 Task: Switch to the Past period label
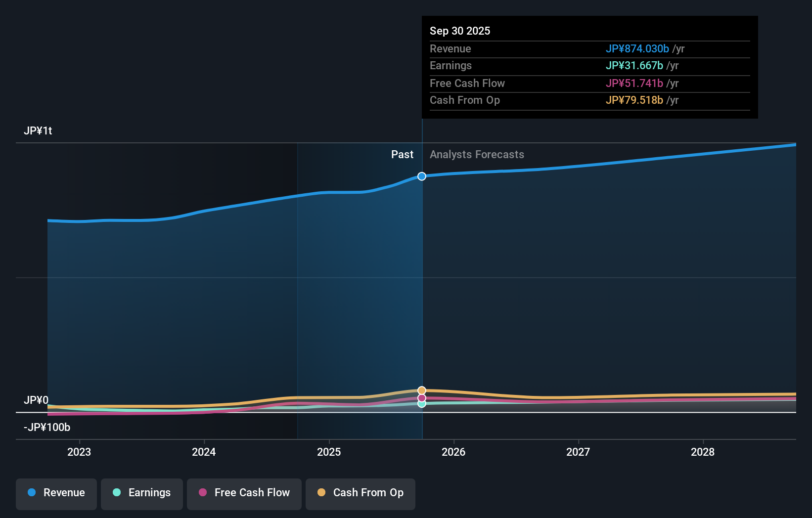pyautogui.click(x=402, y=154)
